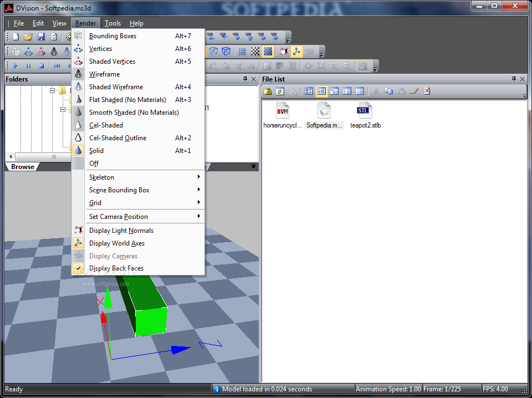Expand the Skeleton submenu
The image size is (532, 398).
click(x=138, y=177)
